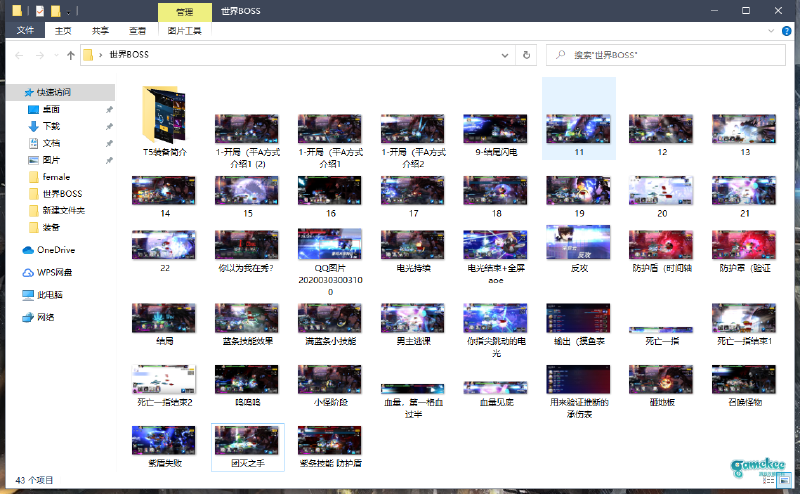Open recent locations dropdown arrow
Viewport: 800px width, 494px height.
point(56,55)
